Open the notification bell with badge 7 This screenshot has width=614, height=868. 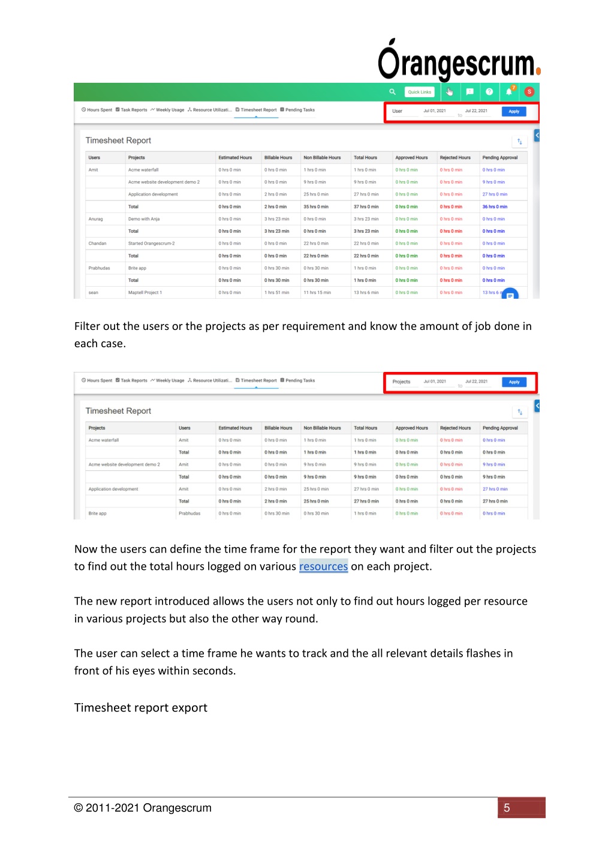tap(510, 91)
